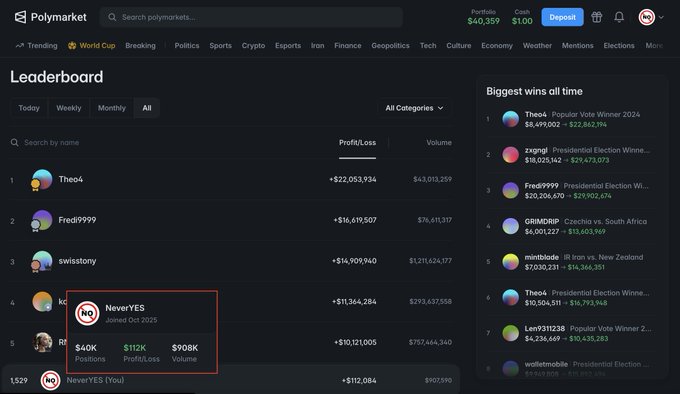Click NeverYES name in hover card
The image size is (680, 394).
click(x=125, y=308)
